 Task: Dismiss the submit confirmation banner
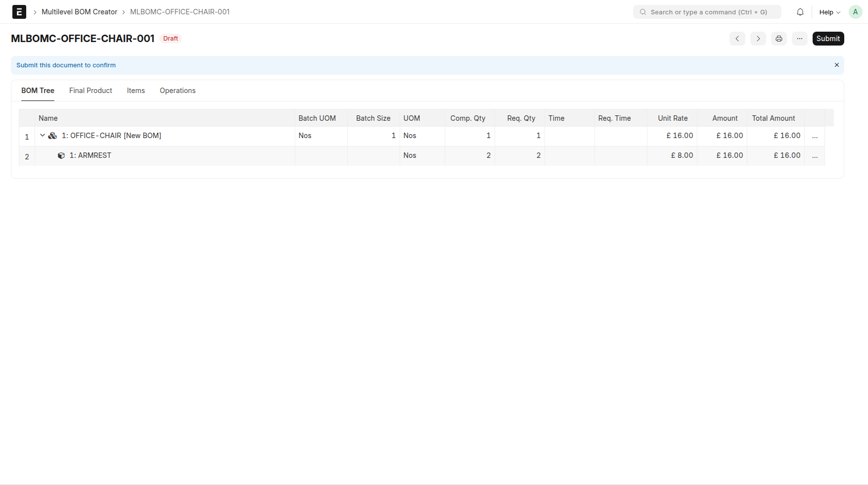[836, 65]
